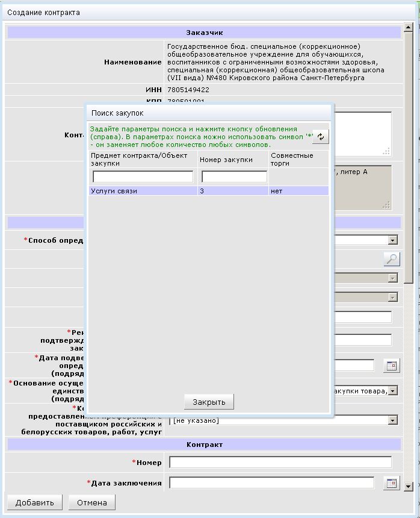Click the нет joint bidding cell
Viewport: 420px width, 518px height.
(x=298, y=191)
